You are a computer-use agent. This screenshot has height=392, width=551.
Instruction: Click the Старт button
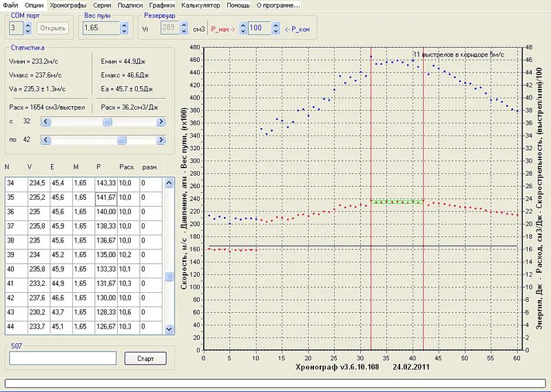(145, 359)
